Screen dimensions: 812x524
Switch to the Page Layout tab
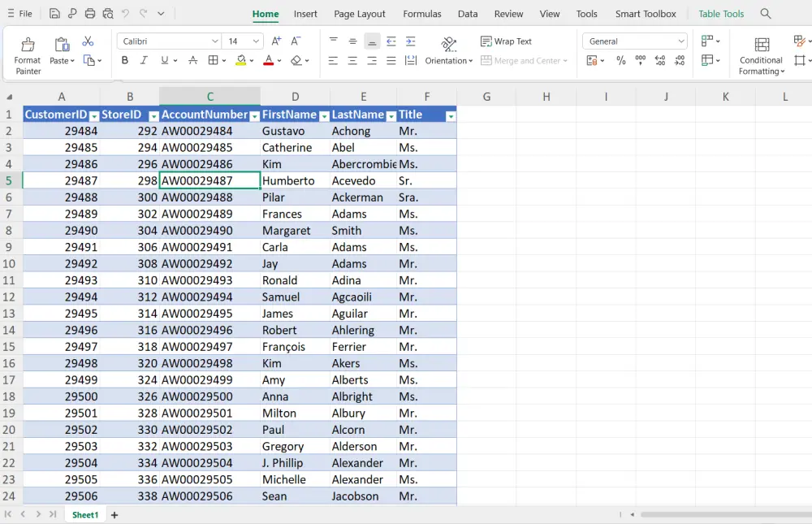pos(360,14)
